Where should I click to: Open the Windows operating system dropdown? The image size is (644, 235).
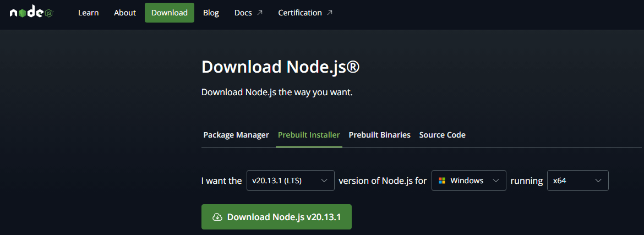click(x=468, y=181)
